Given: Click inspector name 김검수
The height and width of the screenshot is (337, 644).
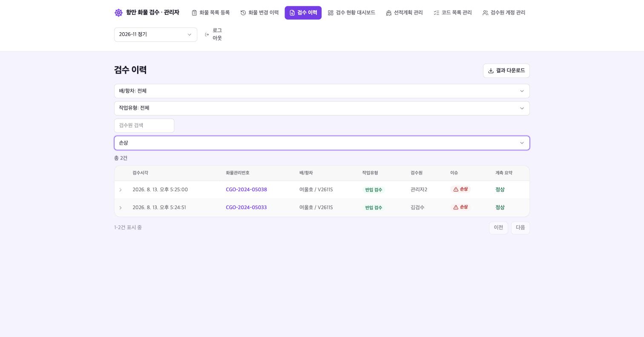Looking at the screenshot, I should tap(417, 208).
